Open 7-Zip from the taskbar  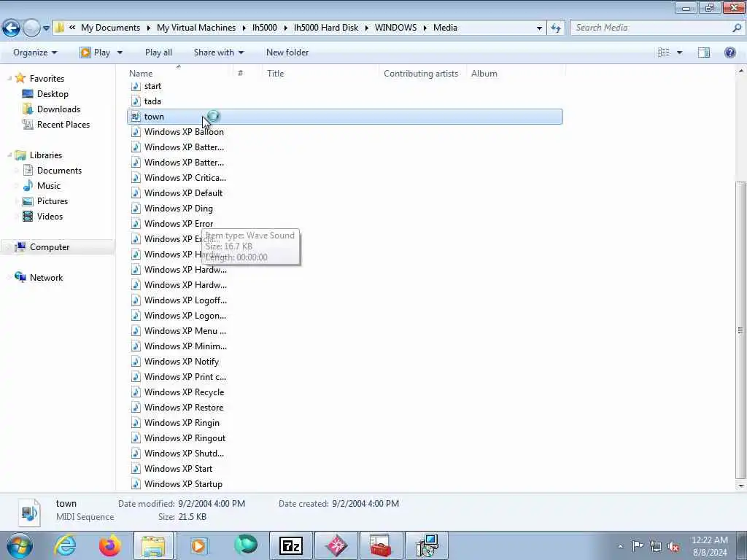coord(291,545)
